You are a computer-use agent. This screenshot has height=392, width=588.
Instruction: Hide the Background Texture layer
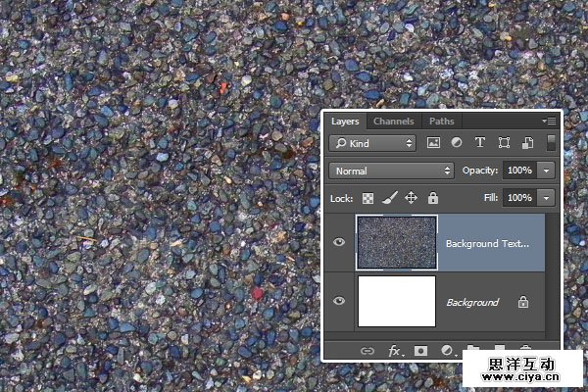click(x=339, y=243)
